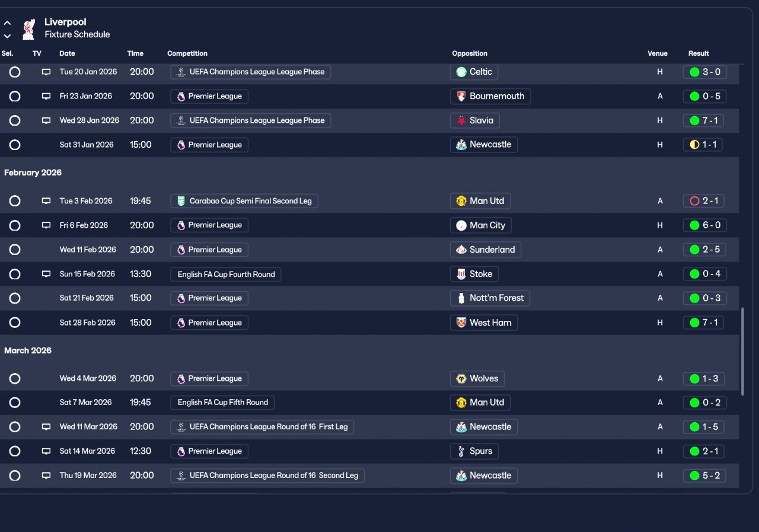Click the TV icon for the Celtic fixture

46,72
